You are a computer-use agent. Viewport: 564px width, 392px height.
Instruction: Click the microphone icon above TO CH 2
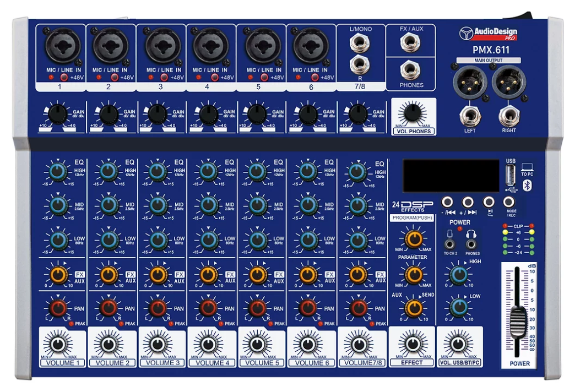450,235
